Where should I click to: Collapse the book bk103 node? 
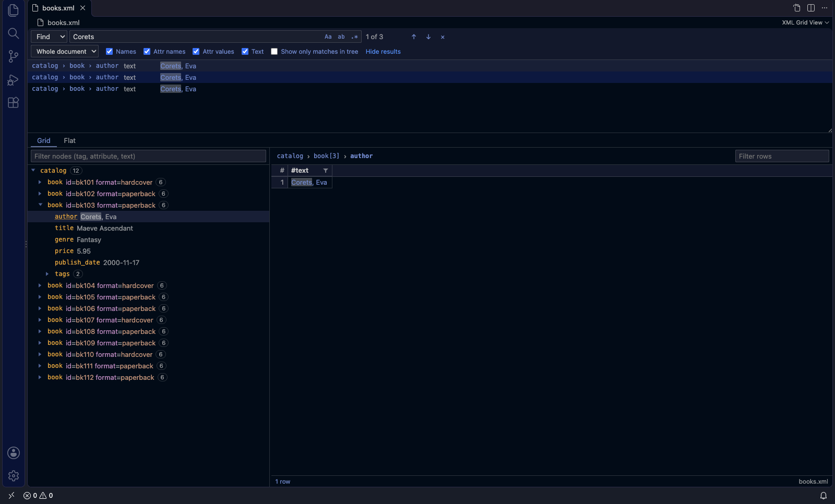(x=40, y=205)
